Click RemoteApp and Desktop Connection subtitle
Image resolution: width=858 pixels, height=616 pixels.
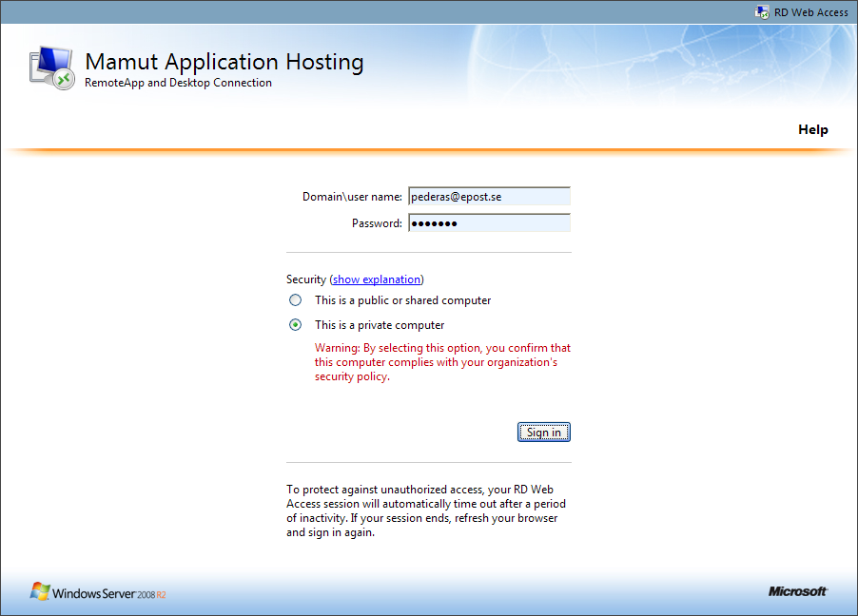tap(178, 83)
